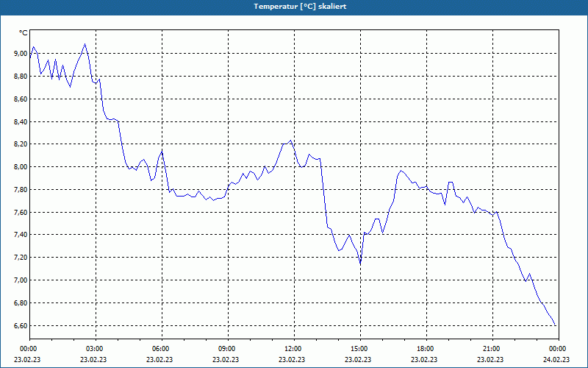Select the 6,60 y-axis label
588x368 pixels.
(21, 325)
